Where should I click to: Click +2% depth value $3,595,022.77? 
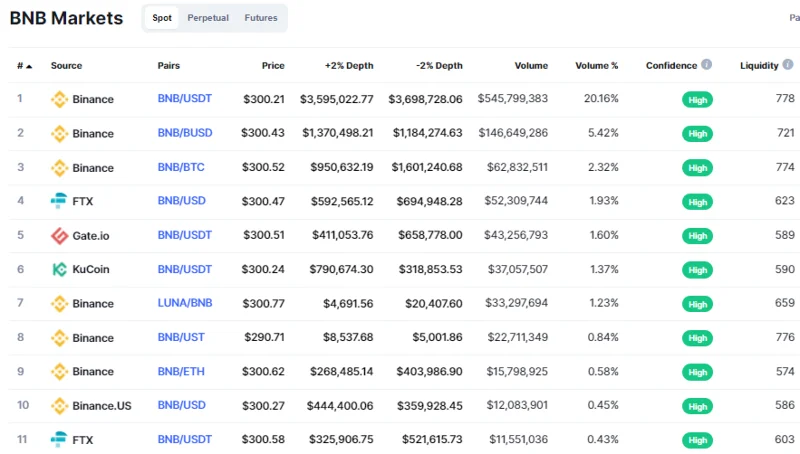coord(337,99)
